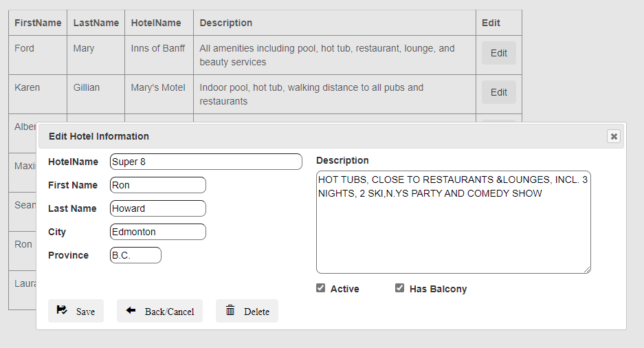Click the Delete button label

point(256,312)
